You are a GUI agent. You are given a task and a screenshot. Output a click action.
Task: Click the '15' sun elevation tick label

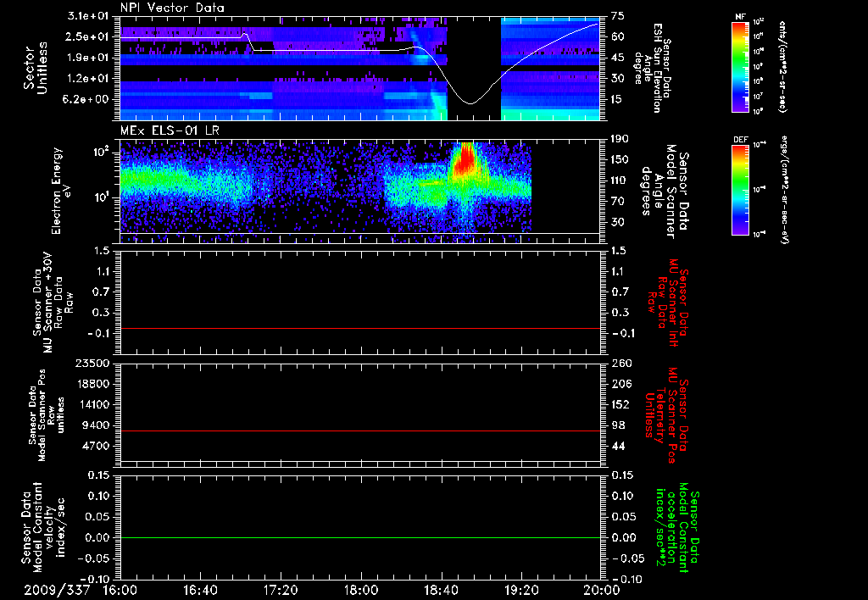(x=618, y=99)
